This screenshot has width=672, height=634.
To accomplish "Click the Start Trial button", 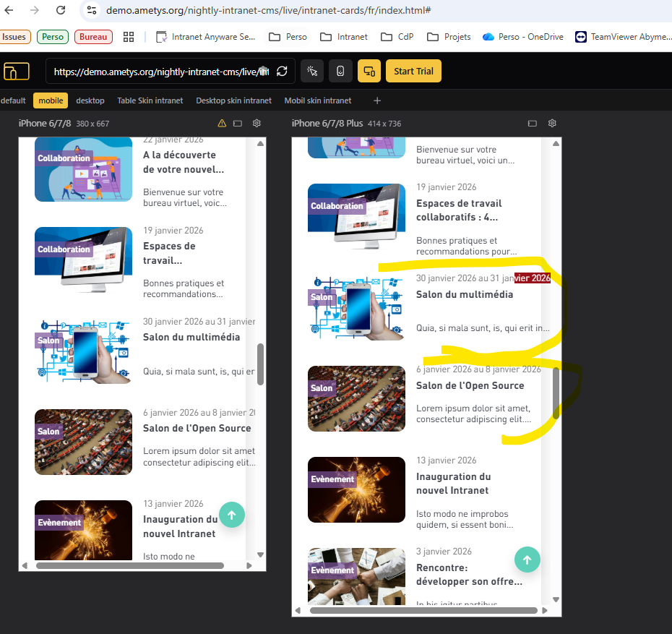I will coord(413,72).
